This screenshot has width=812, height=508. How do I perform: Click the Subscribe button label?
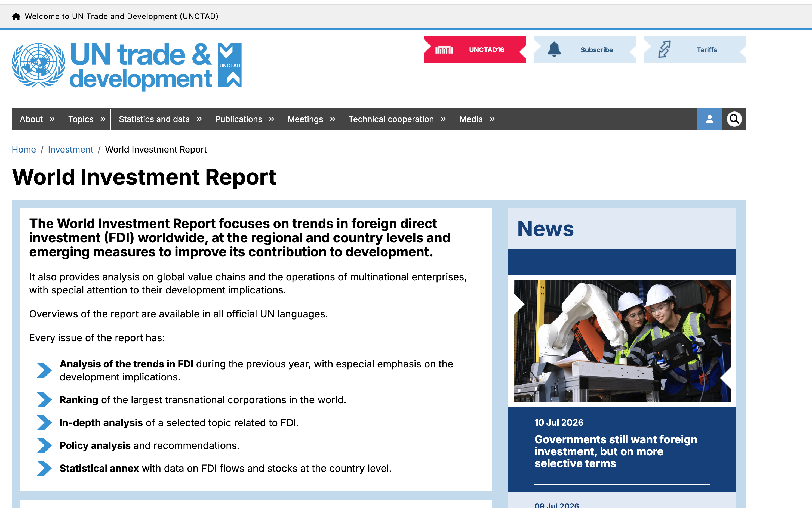coord(596,50)
